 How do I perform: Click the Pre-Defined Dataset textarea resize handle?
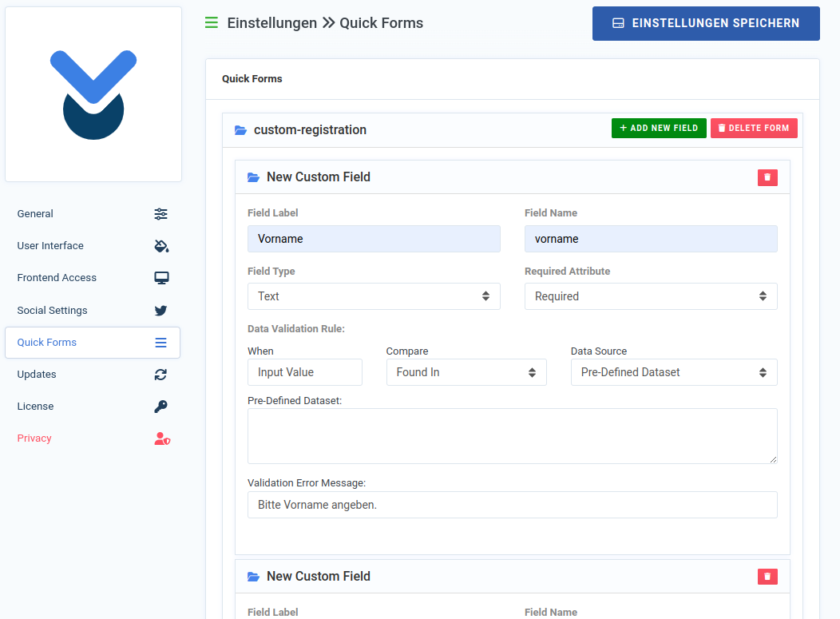click(773, 459)
